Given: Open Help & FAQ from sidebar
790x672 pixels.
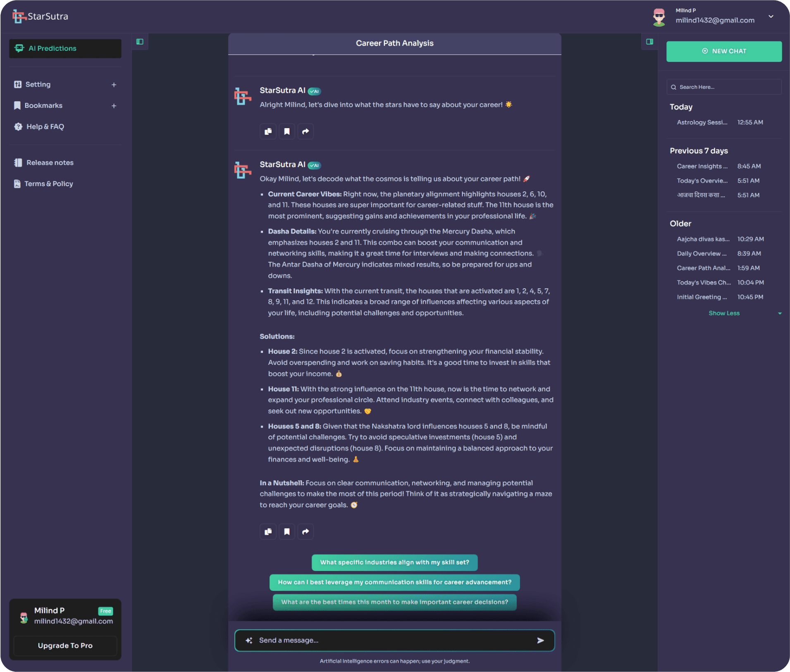Looking at the screenshot, I should 45,127.
